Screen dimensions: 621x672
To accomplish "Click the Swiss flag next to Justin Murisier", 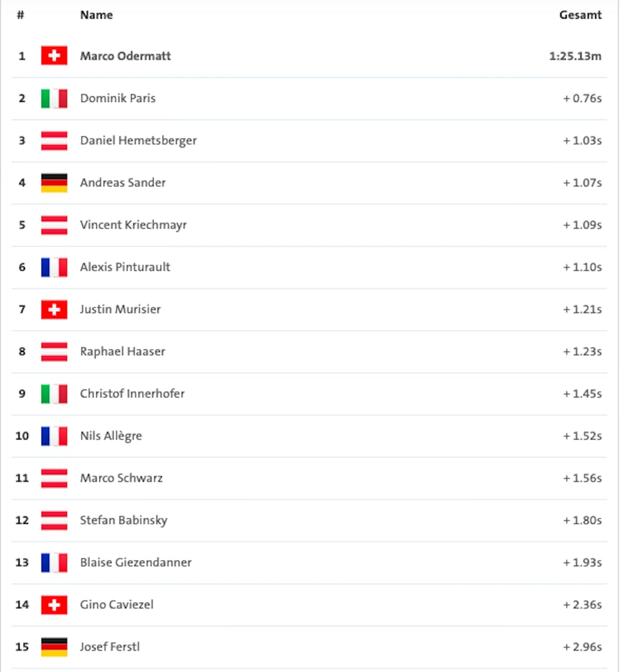I will tap(54, 309).
